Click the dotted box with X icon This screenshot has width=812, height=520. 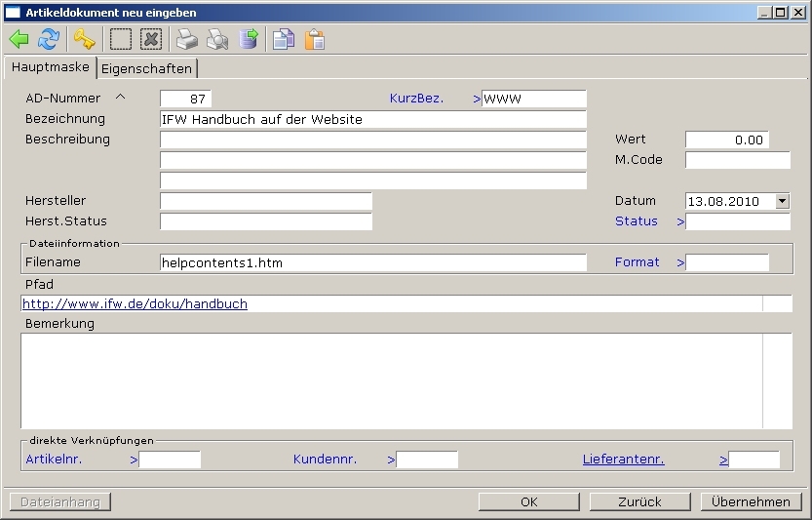150,39
